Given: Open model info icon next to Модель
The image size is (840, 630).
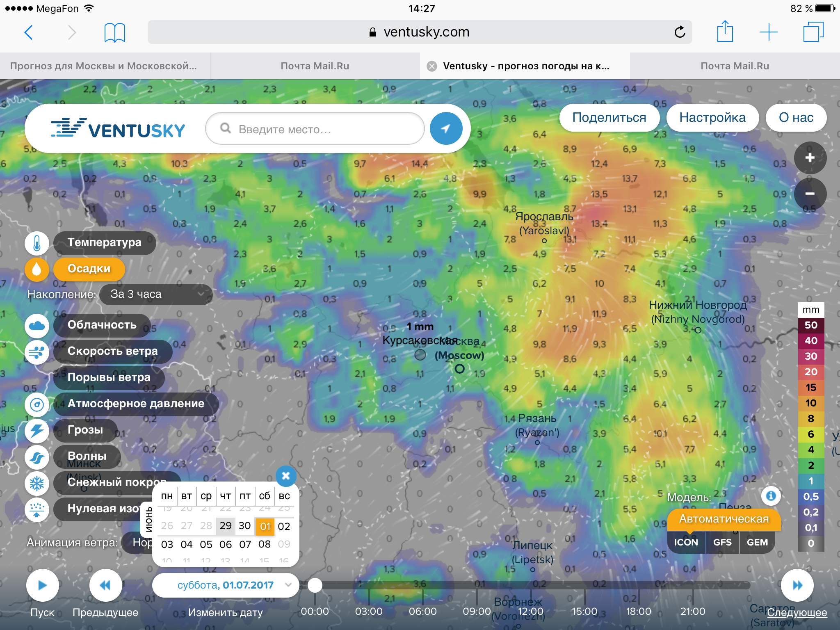Looking at the screenshot, I should click(771, 496).
